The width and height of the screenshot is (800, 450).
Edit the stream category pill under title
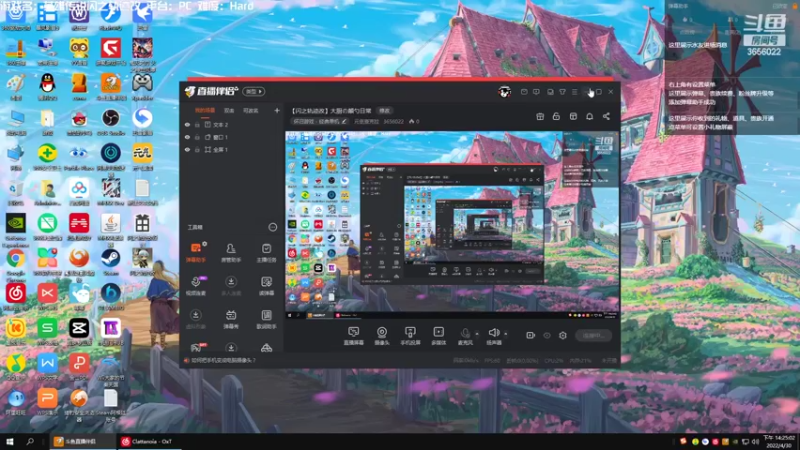[320, 121]
